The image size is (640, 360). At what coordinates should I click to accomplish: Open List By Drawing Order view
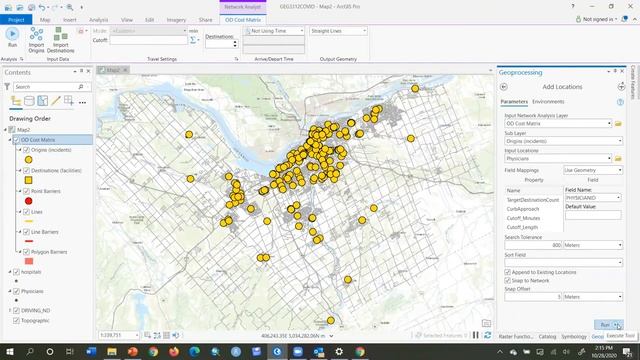tap(16, 101)
